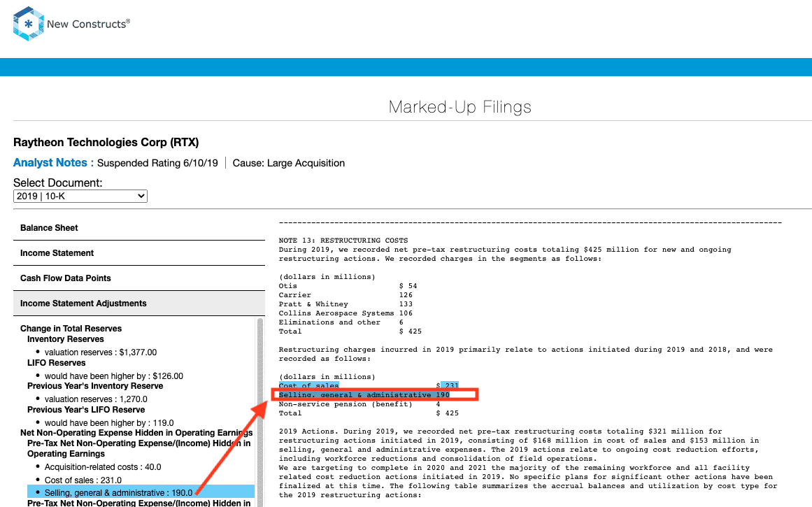Image resolution: width=812 pixels, height=507 pixels.
Task: Click the Raytheon Technologies Corp (RTX) company title
Action: click(106, 143)
